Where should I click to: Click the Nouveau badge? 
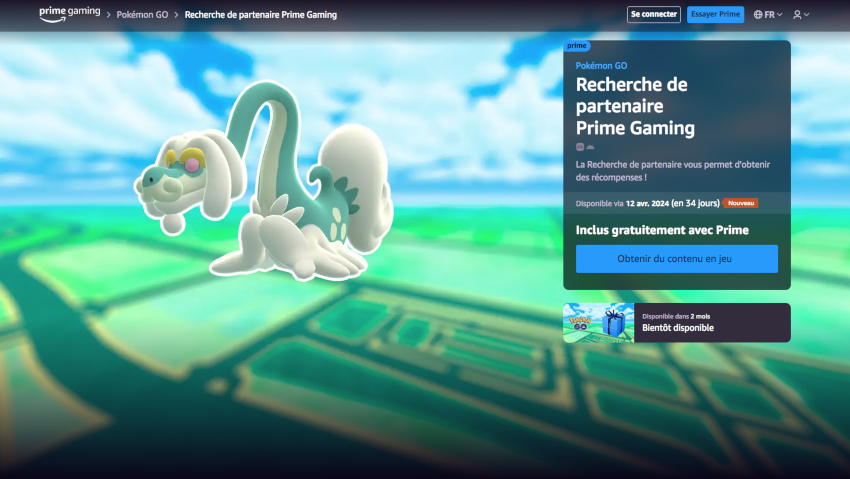(x=740, y=203)
